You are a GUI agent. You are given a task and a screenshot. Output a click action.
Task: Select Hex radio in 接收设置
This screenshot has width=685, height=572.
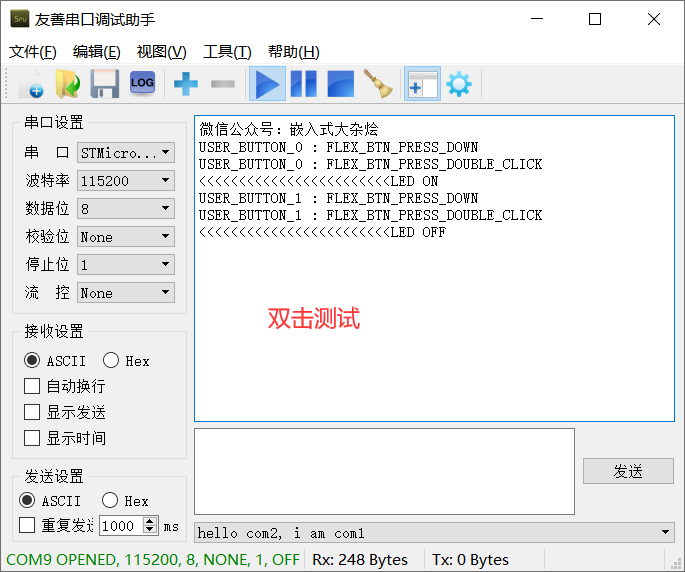click(x=111, y=361)
